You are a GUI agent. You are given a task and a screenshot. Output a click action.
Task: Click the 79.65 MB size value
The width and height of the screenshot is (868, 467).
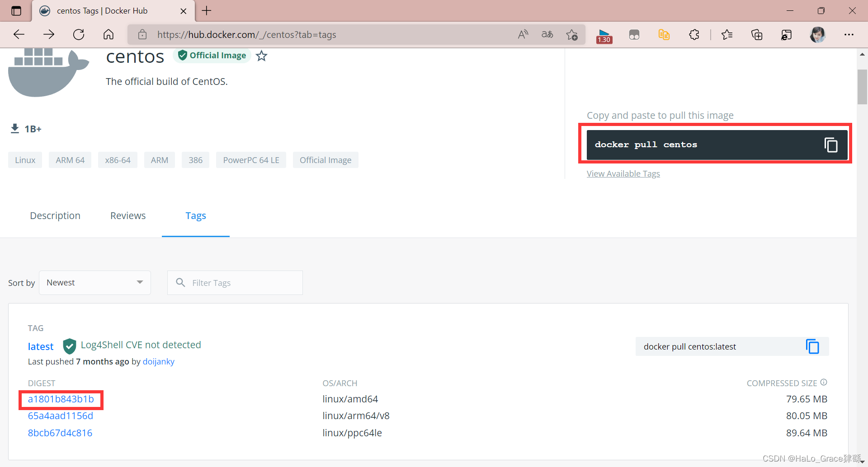[807, 399]
